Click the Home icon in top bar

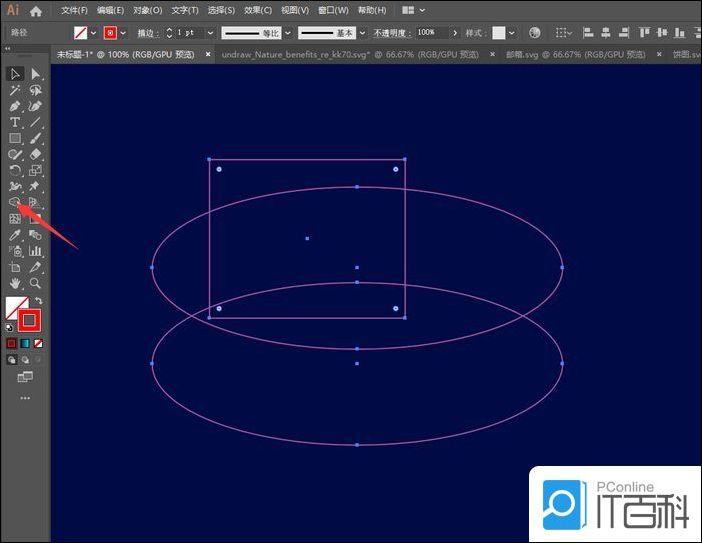pos(36,11)
